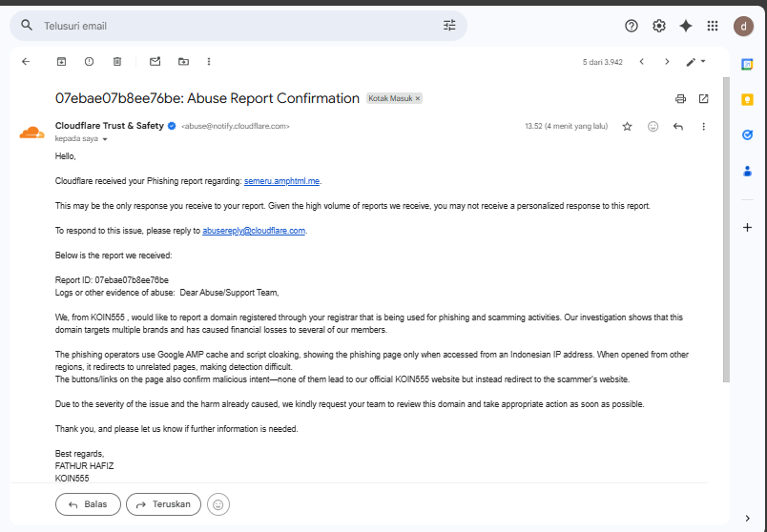Open Google Tasks side panel
Image resolution: width=767 pixels, height=532 pixels.
pos(747,135)
